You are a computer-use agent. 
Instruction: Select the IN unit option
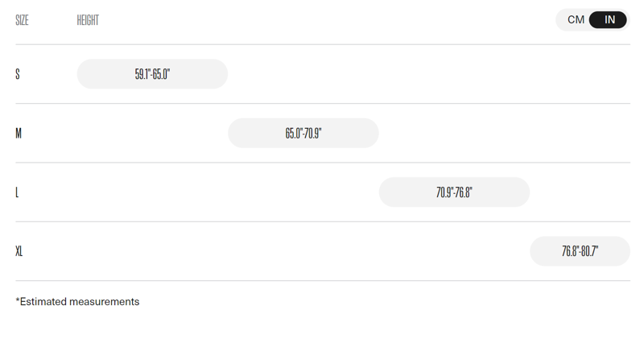609,20
